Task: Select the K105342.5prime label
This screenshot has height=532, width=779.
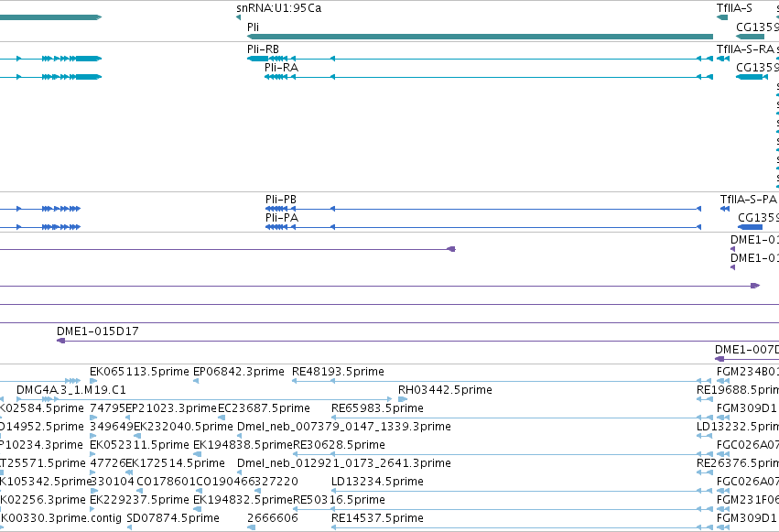Action: (46, 482)
